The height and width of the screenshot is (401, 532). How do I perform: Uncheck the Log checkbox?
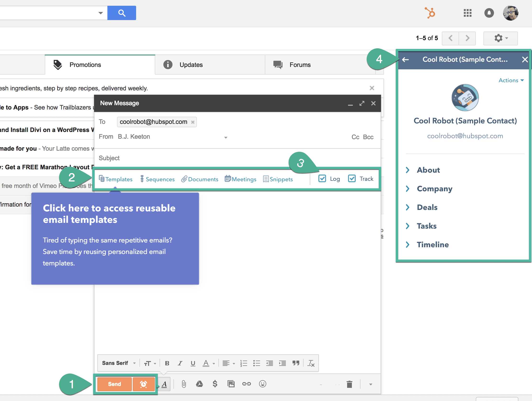click(322, 179)
